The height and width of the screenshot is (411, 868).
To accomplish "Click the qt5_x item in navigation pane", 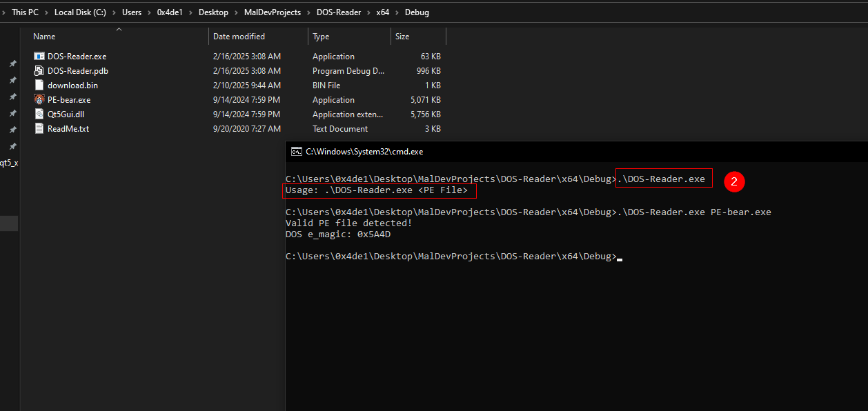I will pyautogui.click(x=9, y=163).
